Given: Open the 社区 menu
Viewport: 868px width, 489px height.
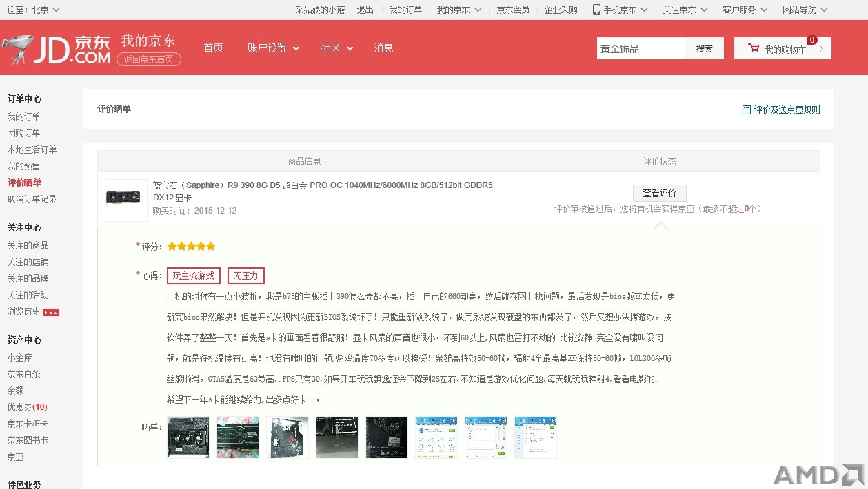Looking at the screenshot, I should pyautogui.click(x=337, y=48).
